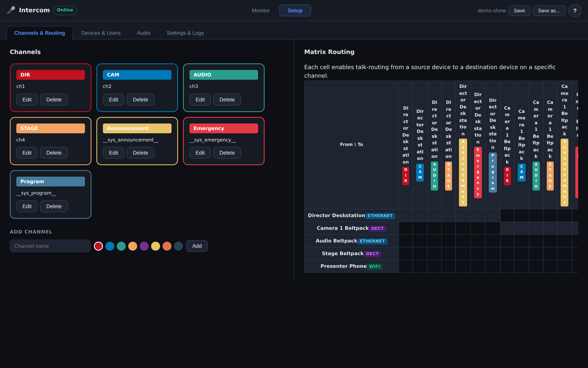Toggle Audio Beltpack to Camera 1 Beltpack CAM cell
This screenshot has height=368, width=588.
(522, 241)
